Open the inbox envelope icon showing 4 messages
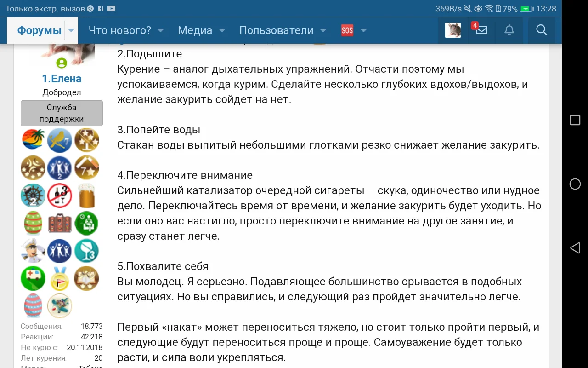 coord(481,30)
